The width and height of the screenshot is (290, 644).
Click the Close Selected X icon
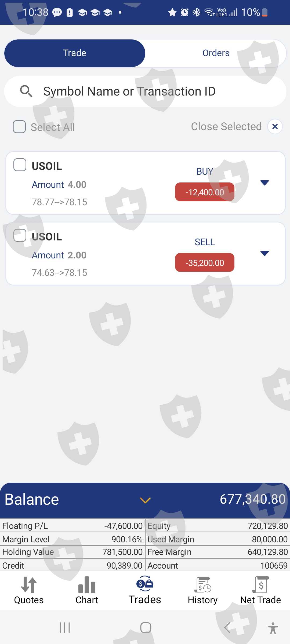click(275, 126)
